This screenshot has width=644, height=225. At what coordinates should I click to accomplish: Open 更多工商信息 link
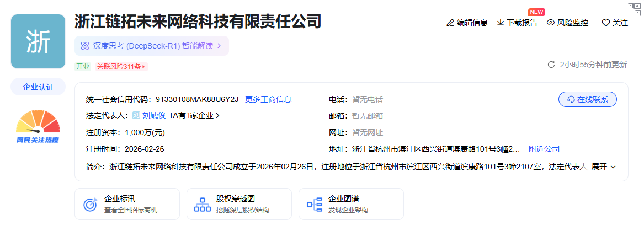tap(268, 99)
